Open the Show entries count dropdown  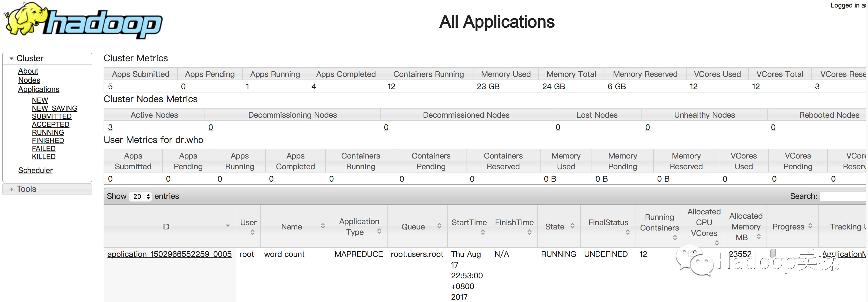point(141,196)
